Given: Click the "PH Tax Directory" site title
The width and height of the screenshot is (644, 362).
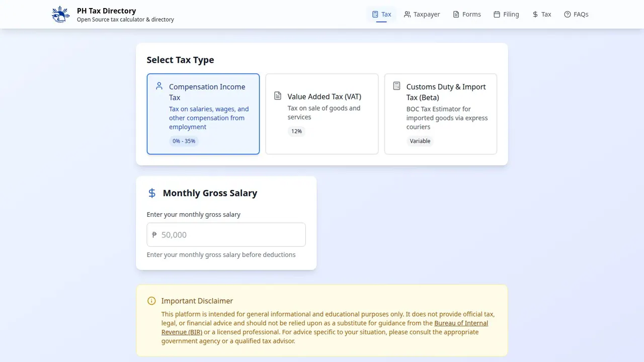Looking at the screenshot, I should coord(106,11).
